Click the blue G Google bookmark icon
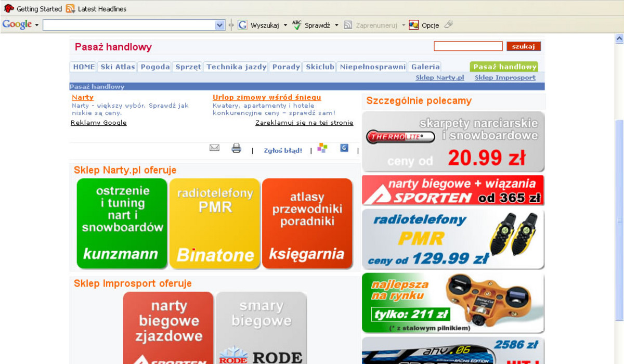Screen dimensions: 624x364 pyautogui.click(x=344, y=148)
